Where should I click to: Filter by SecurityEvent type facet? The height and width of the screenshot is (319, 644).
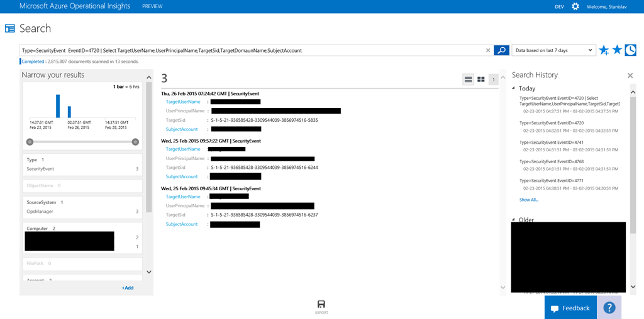[x=40, y=169]
